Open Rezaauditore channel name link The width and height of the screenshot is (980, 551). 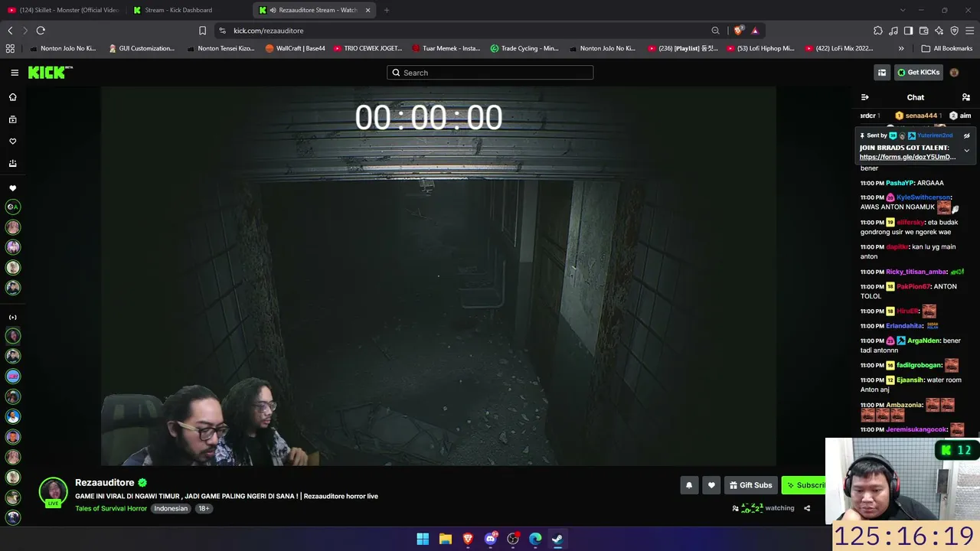tap(105, 483)
